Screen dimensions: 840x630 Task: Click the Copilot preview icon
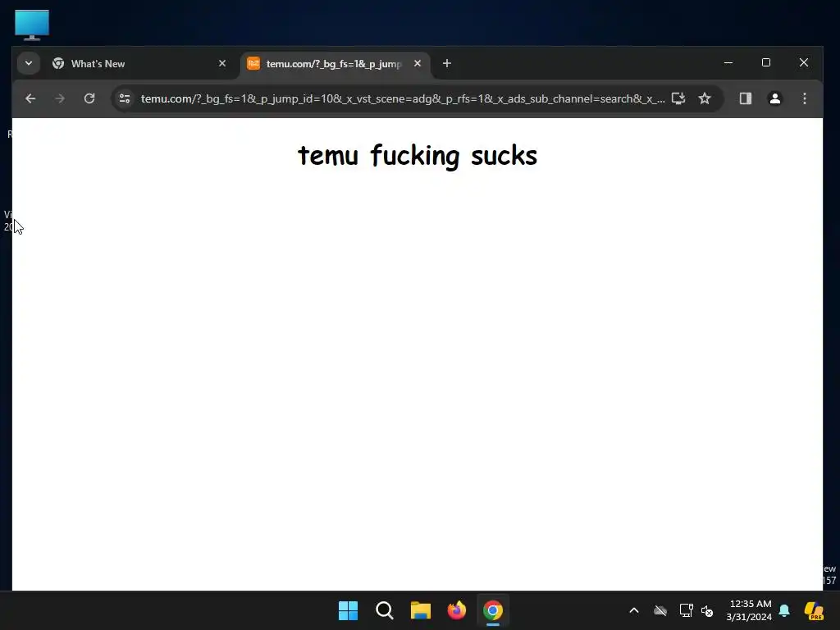click(814, 610)
